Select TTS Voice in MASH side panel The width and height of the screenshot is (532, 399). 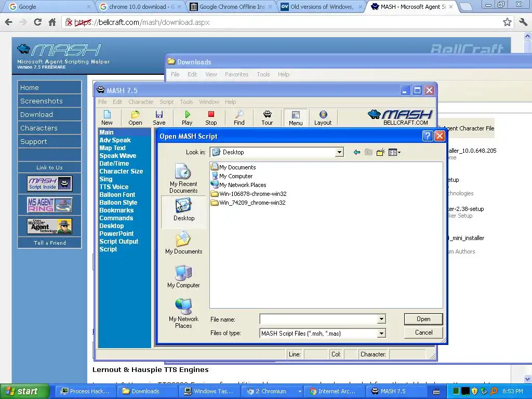pos(114,187)
